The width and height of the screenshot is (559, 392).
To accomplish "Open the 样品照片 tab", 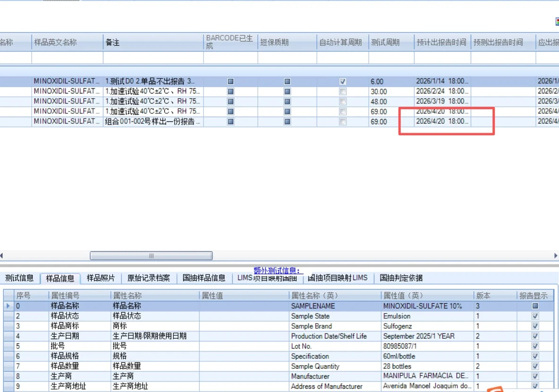I will click(x=101, y=278).
